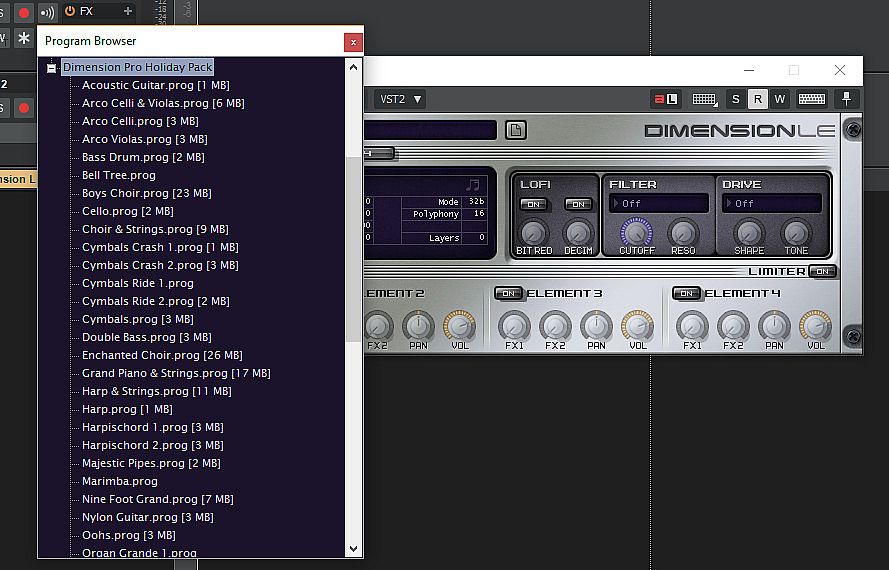This screenshot has height=570, width=889.
Task: Click the Solo S button in plugin toolbar
Action: coord(735,99)
